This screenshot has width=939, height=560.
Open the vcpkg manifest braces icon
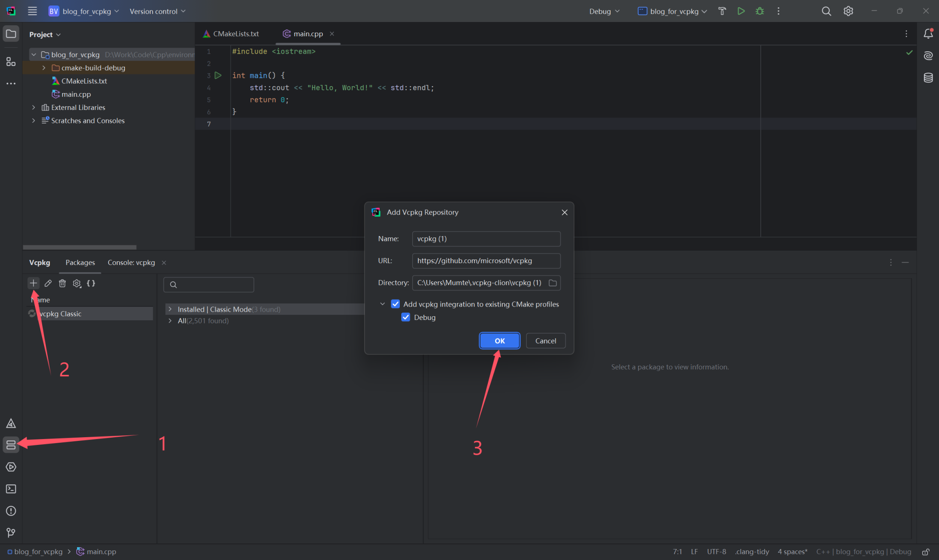pyautogui.click(x=91, y=283)
